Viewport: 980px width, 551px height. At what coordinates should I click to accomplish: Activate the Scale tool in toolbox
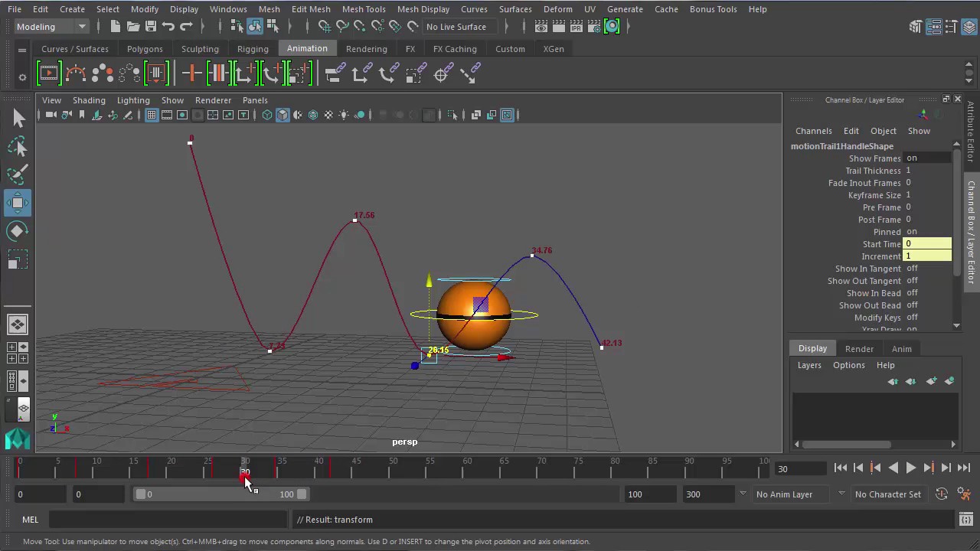(x=18, y=260)
